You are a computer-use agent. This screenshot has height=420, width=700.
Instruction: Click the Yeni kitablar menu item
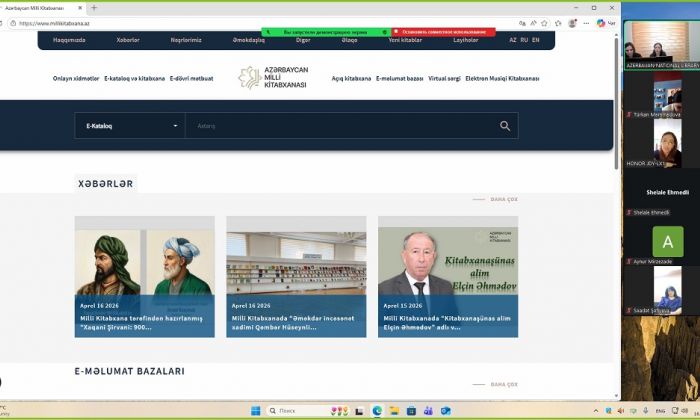coord(405,40)
